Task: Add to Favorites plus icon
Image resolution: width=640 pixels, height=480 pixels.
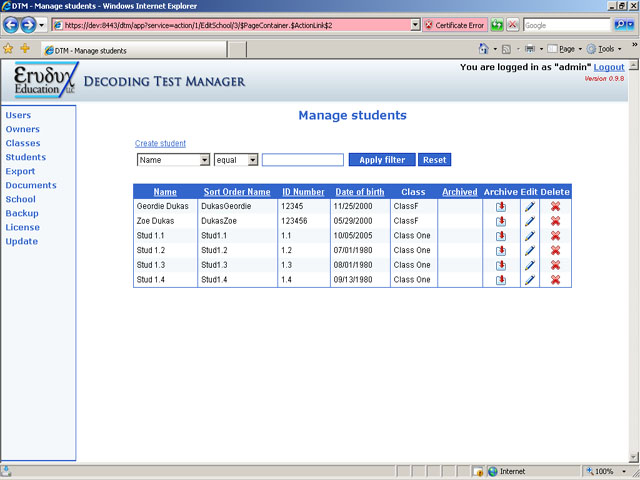Action: pyautogui.click(x=25, y=49)
